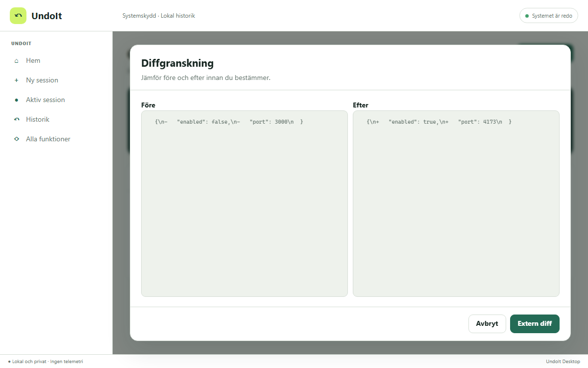
Task: Open Aktiv session from sidebar
Action: click(x=56, y=100)
